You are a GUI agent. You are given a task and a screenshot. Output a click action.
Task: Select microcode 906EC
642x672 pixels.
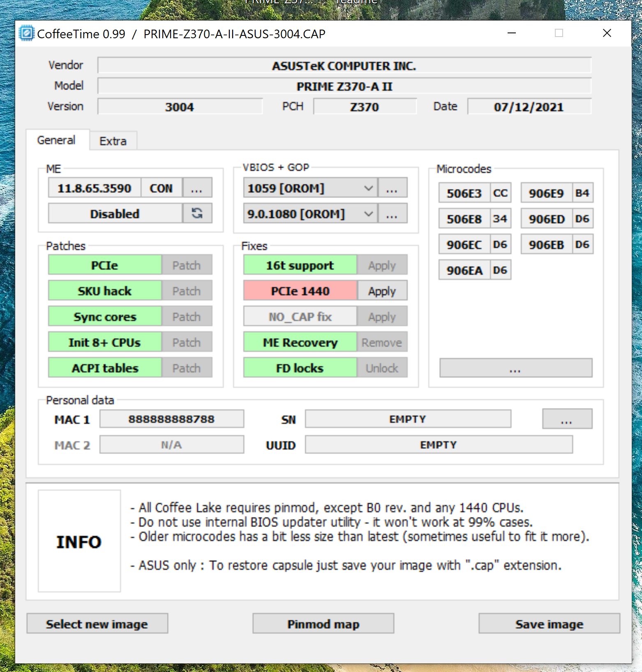pyautogui.click(x=464, y=244)
